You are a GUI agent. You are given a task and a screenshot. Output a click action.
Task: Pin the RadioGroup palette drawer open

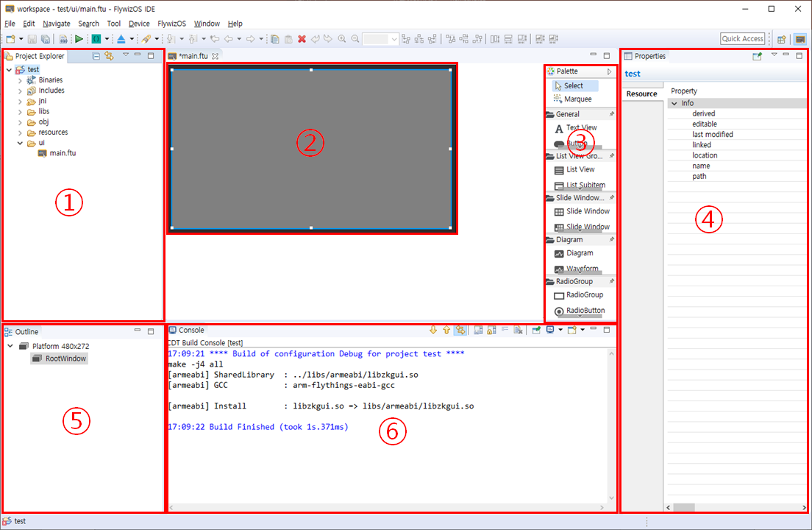(x=612, y=281)
